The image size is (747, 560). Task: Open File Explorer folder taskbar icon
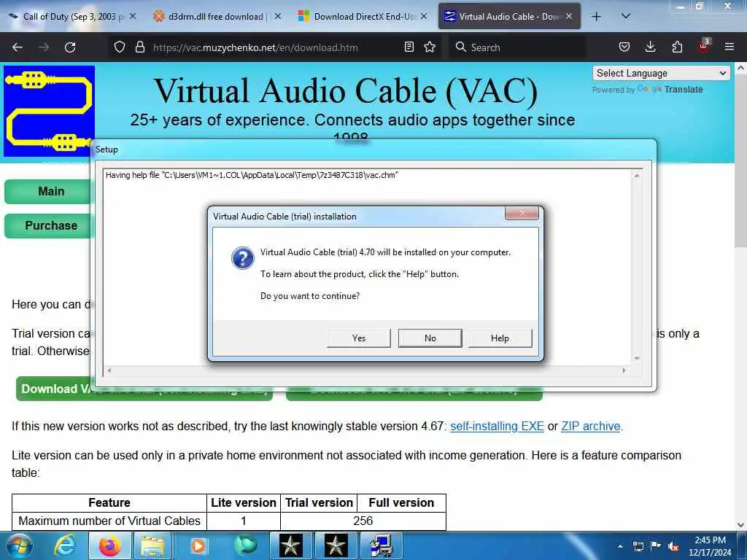(x=152, y=545)
